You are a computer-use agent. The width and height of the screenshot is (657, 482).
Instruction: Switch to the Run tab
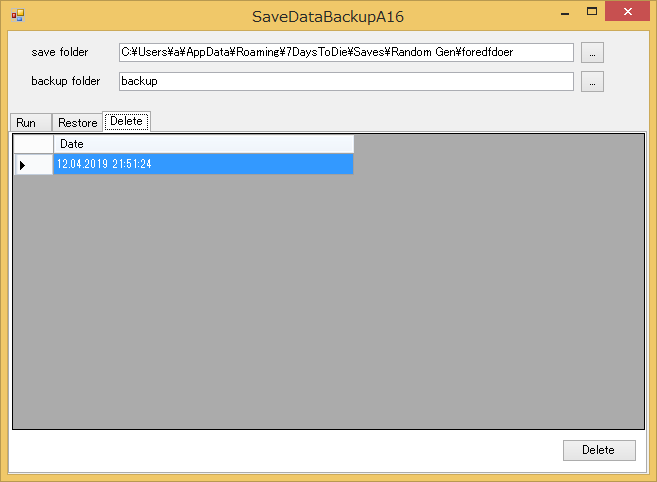pyautogui.click(x=31, y=123)
